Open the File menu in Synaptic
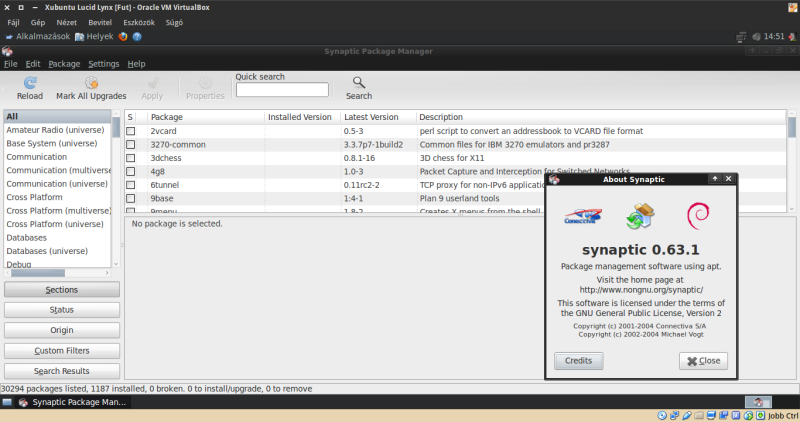The image size is (800, 422). coord(10,64)
